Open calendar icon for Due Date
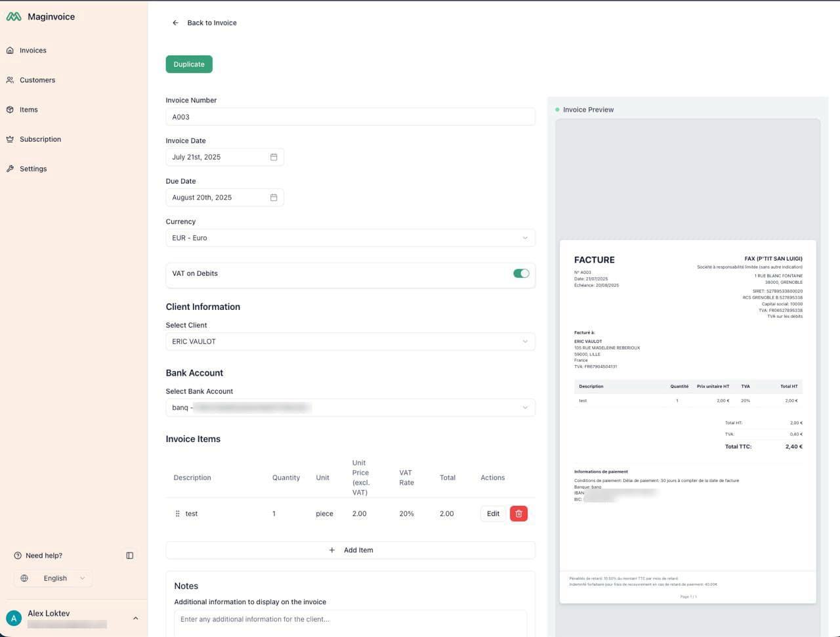This screenshot has height=637, width=840. (274, 198)
